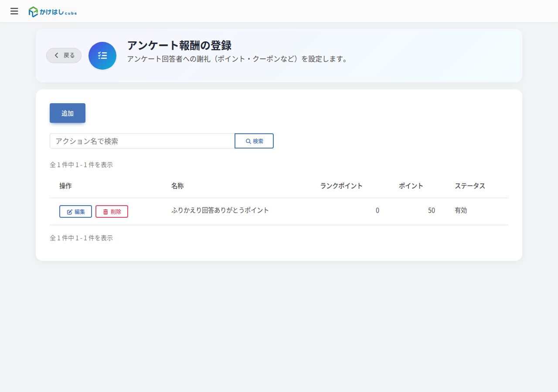Click the checklist icon in the header
The height and width of the screenshot is (392, 558).
coord(102,56)
